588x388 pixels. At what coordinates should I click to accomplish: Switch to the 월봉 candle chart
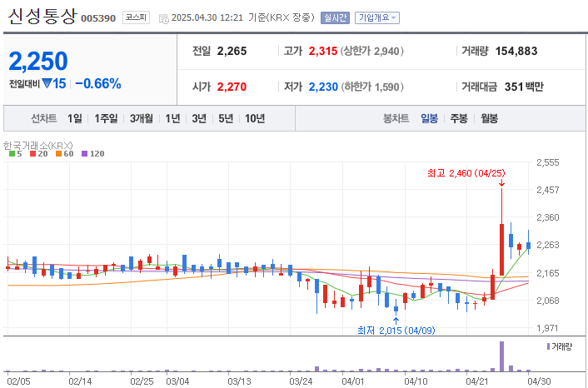pos(490,119)
